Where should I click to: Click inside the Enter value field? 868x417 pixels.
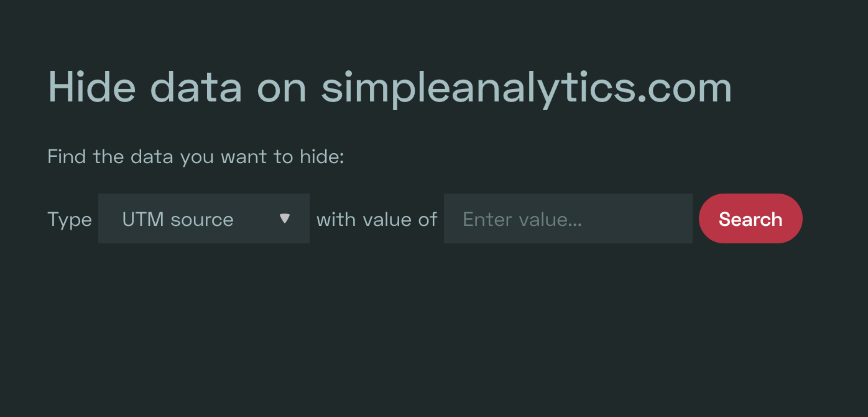(x=568, y=218)
